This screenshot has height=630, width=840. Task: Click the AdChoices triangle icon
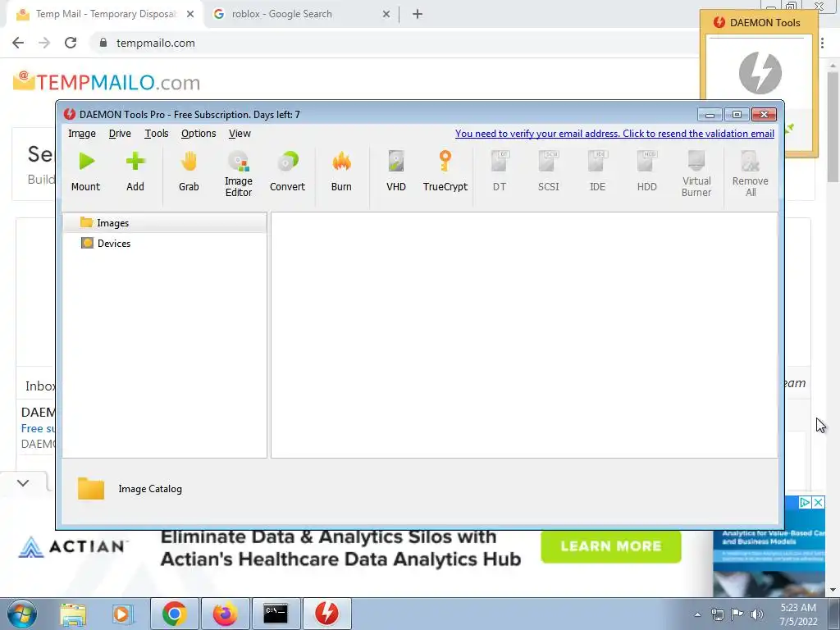(805, 502)
